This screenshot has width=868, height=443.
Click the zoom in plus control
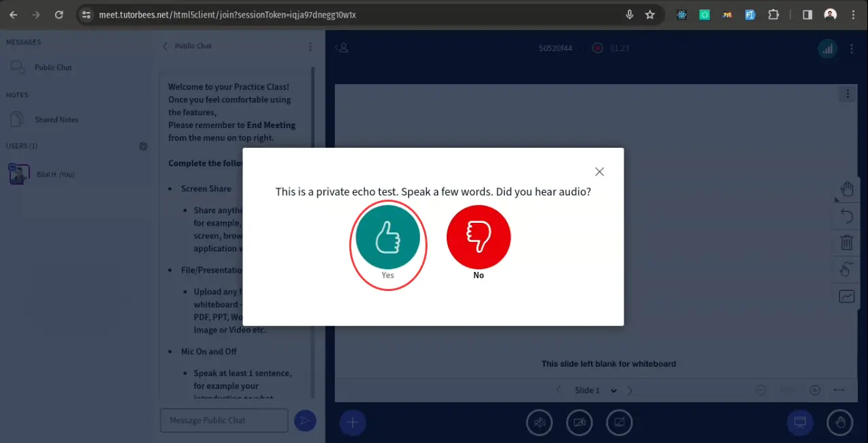pos(814,391)
